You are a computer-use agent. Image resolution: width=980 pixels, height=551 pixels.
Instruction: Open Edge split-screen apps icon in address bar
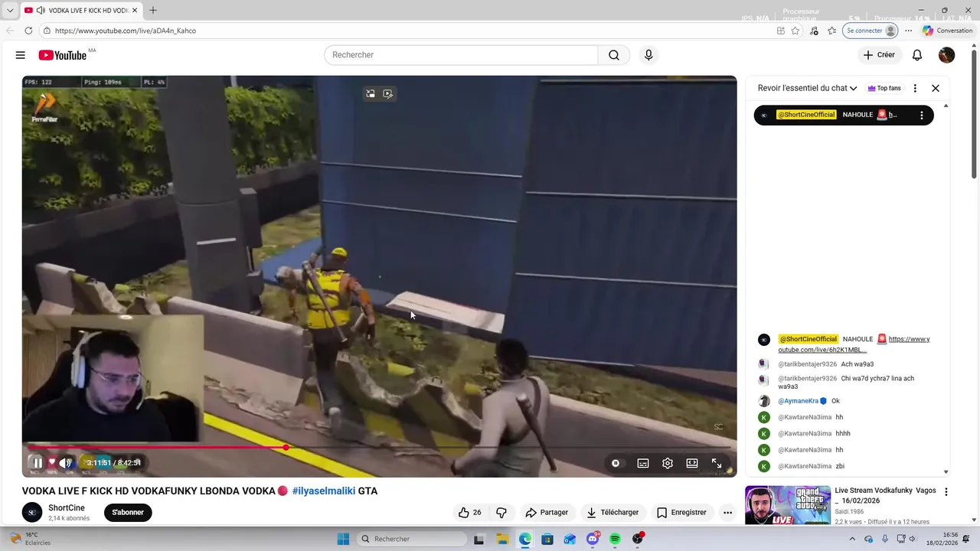point(781,31)
